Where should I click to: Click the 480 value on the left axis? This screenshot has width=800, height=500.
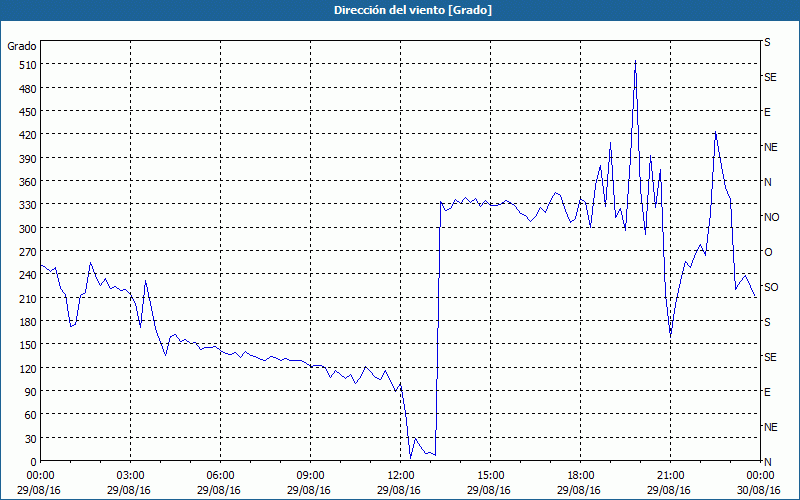point(27,89)
